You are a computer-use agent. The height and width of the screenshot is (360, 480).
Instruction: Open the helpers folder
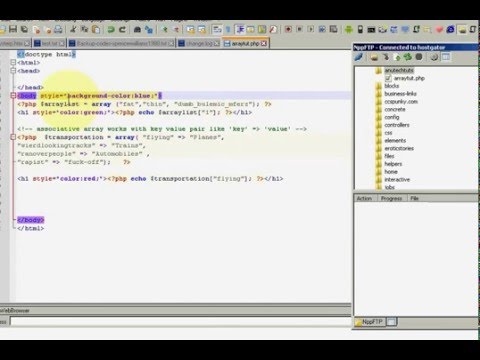pos(393,164)
